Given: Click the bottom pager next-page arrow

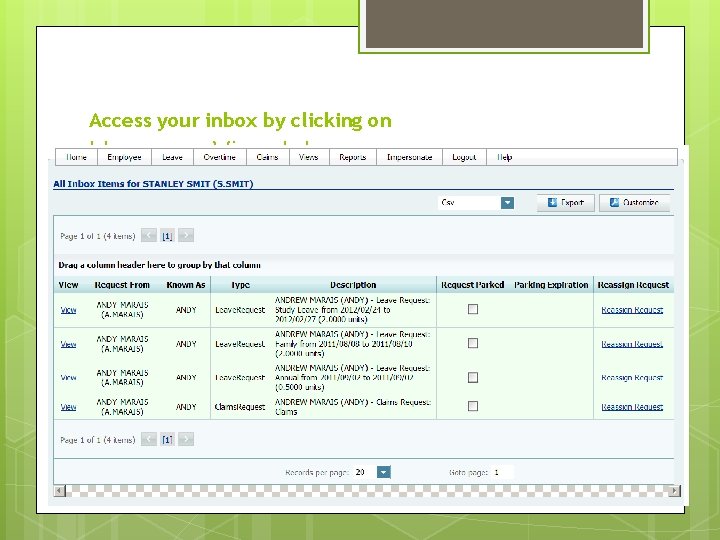Looking at the screenshot, I should point(186,439).
